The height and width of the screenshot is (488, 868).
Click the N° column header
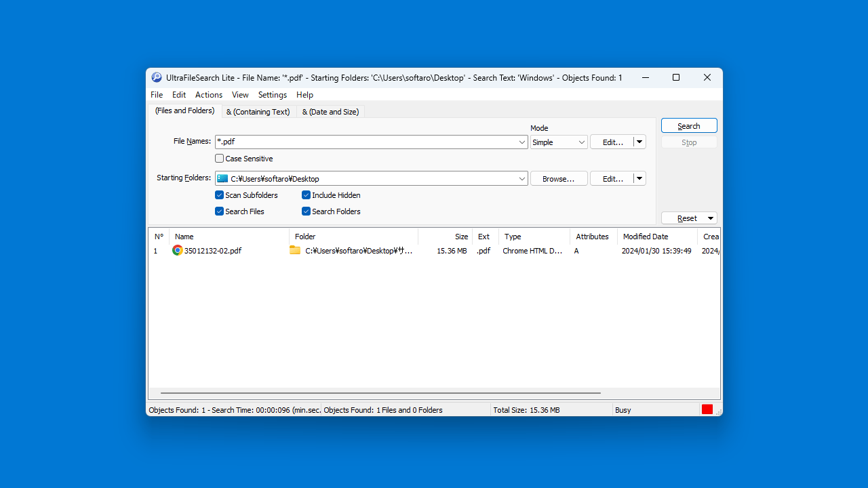[x=159, y=237]
